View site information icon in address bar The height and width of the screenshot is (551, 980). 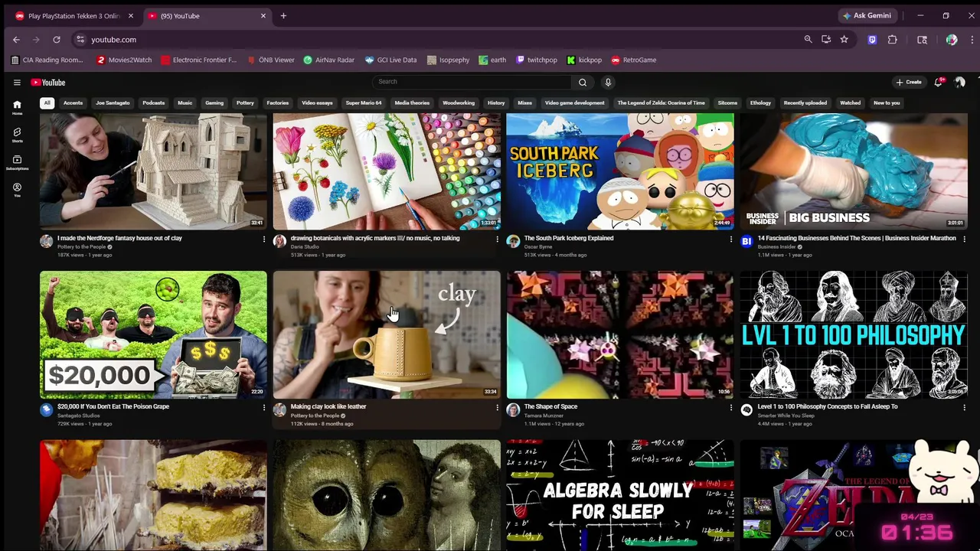(80, 40)
